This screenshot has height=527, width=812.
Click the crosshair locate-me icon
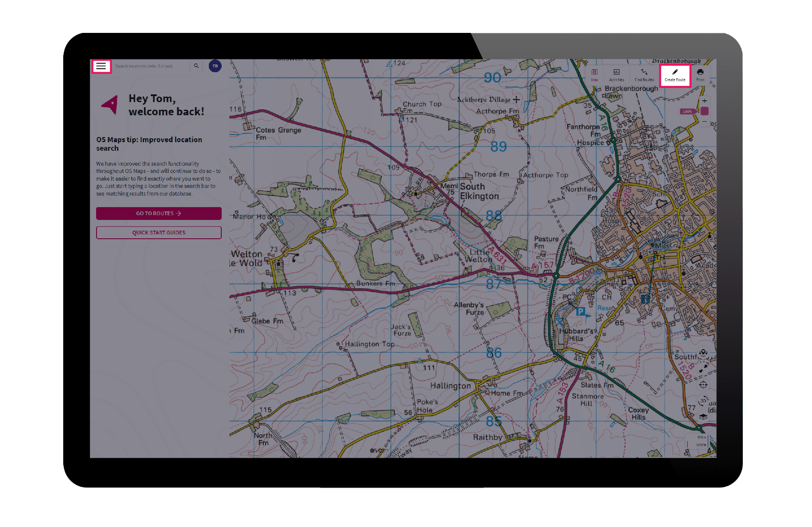[703, 385]
